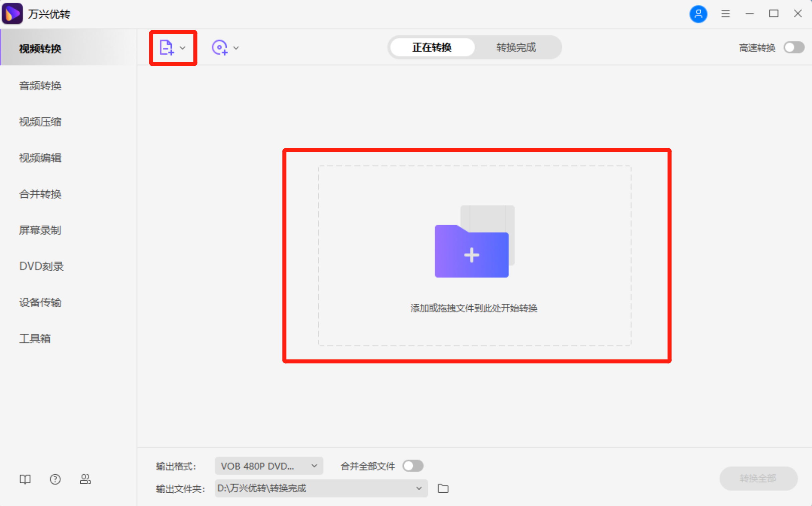Viewport: 812px width, 506px height.
Task: Click the 转换全部 convert all button
Action: [758, 478]
